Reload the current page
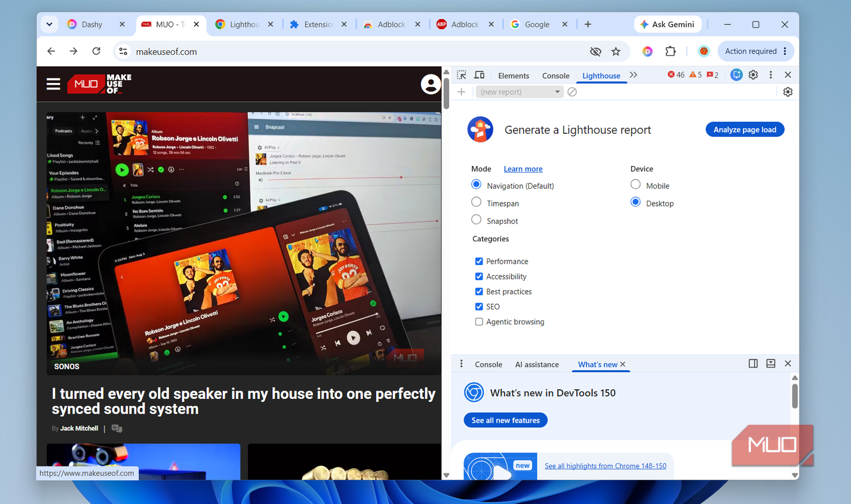This screenshot has width=851, height=504. (96, 51)
